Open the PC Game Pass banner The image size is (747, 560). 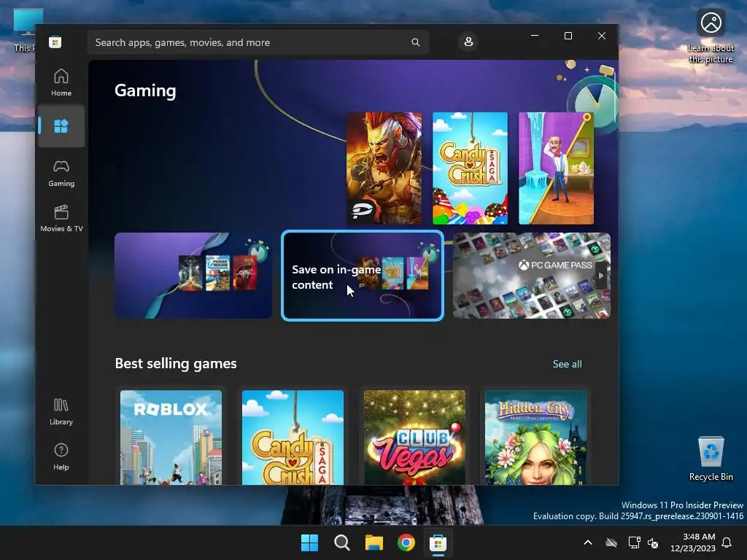[x=531, y=276]
